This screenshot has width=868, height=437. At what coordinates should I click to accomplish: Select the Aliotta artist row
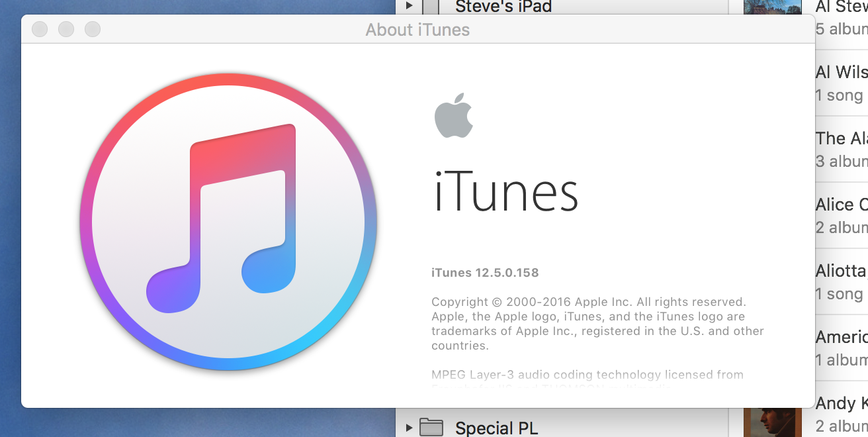(842, 281)
